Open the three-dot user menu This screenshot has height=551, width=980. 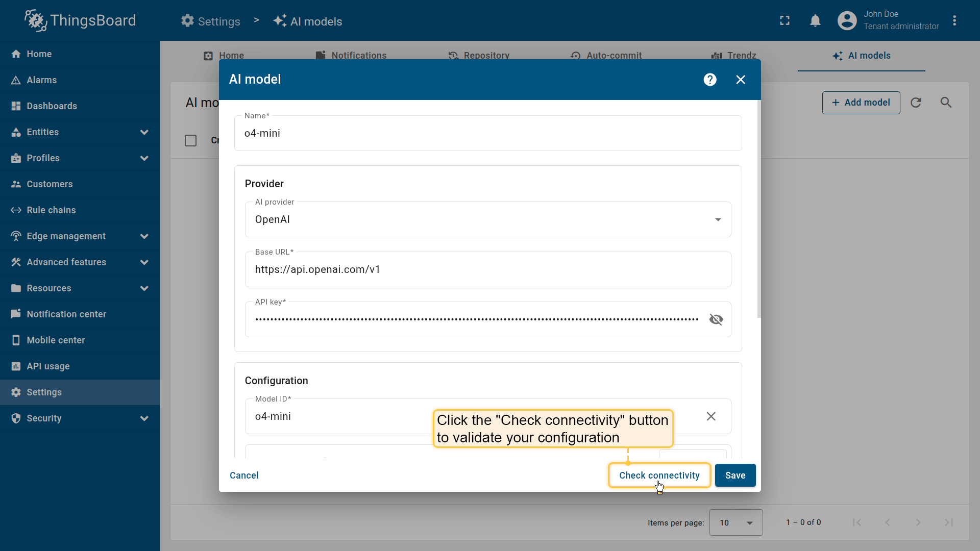pos(954,21)
